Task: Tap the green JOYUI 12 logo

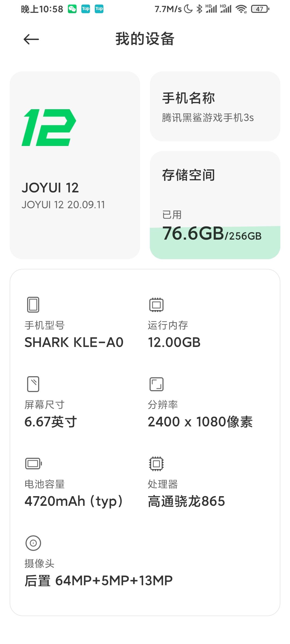Action: click(49, 127)
